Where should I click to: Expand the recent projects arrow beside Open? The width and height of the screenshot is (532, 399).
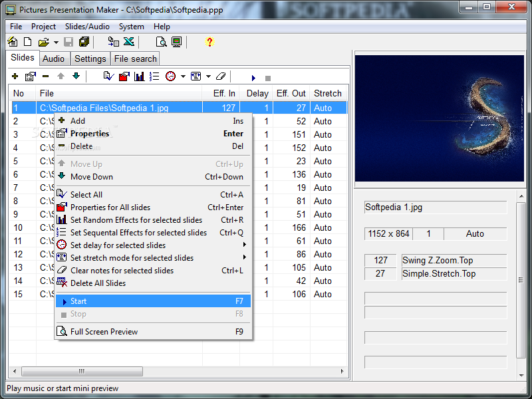tap(56, 43)
